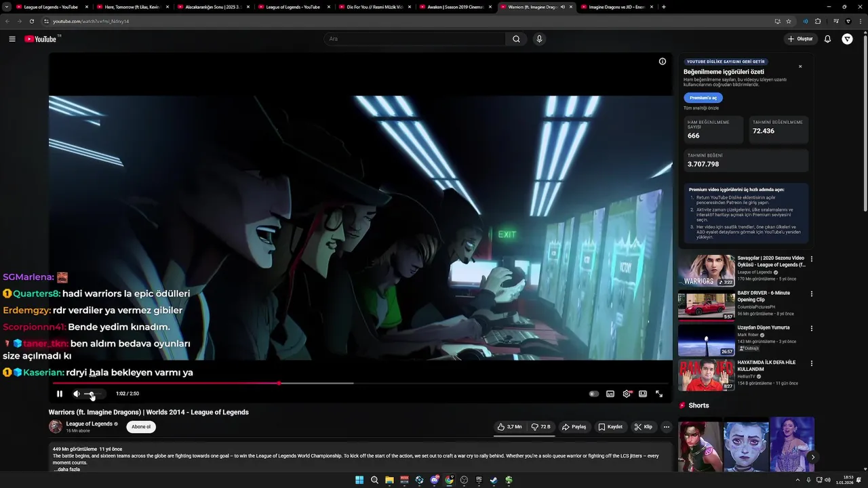Image resolution: width=868 pixels, height=488 pixels.
Task: Open BABY DRIVER opening clip thumbnail
Action: [x=707, y=306]
